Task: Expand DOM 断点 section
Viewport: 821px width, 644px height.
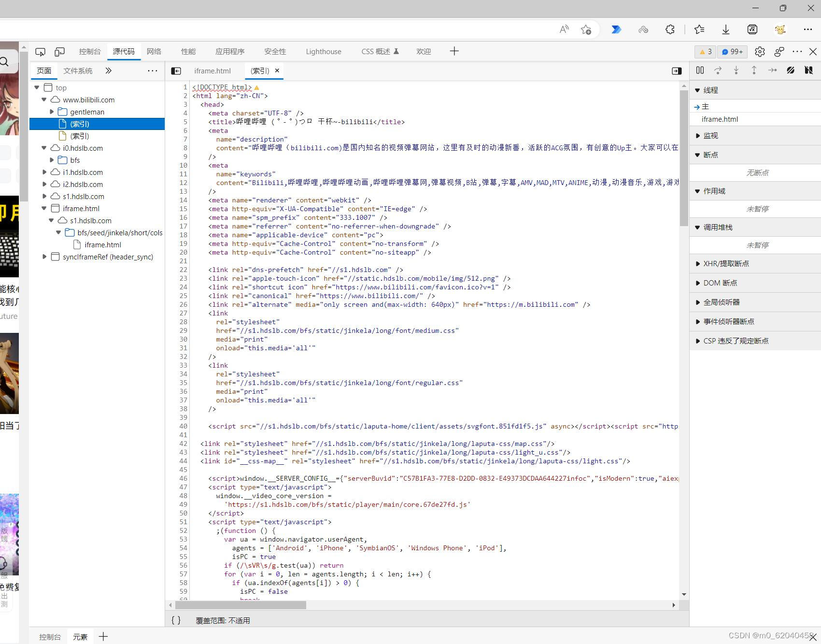Action: (755, 283)
